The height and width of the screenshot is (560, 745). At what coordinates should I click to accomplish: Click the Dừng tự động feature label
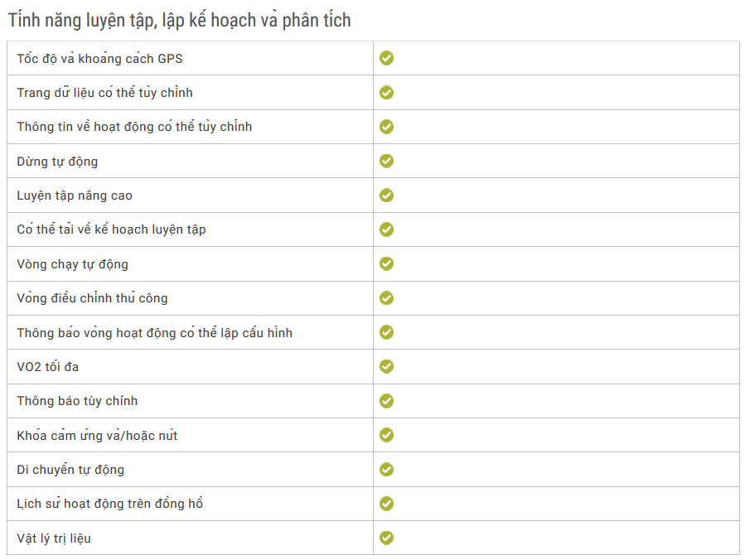57,162
